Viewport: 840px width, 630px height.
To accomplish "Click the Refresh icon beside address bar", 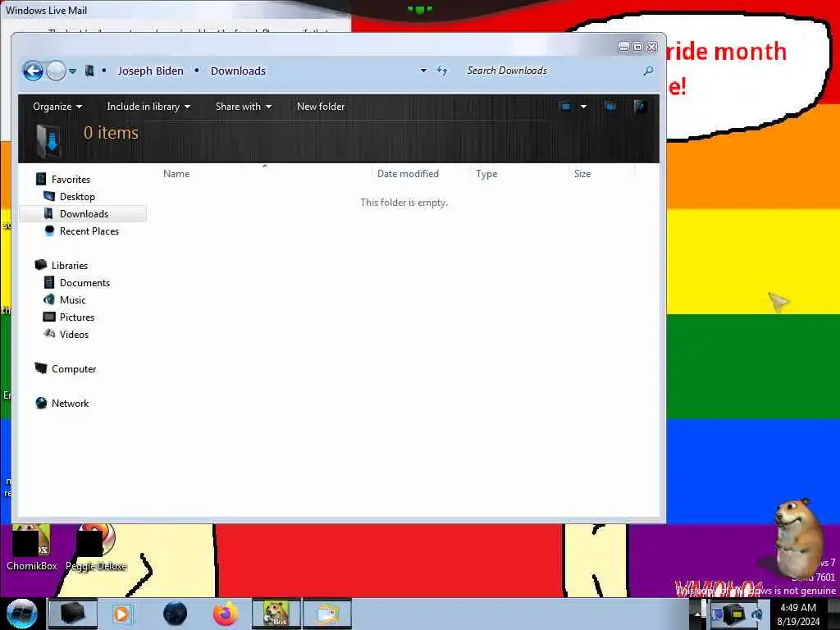I will point(442,71).
